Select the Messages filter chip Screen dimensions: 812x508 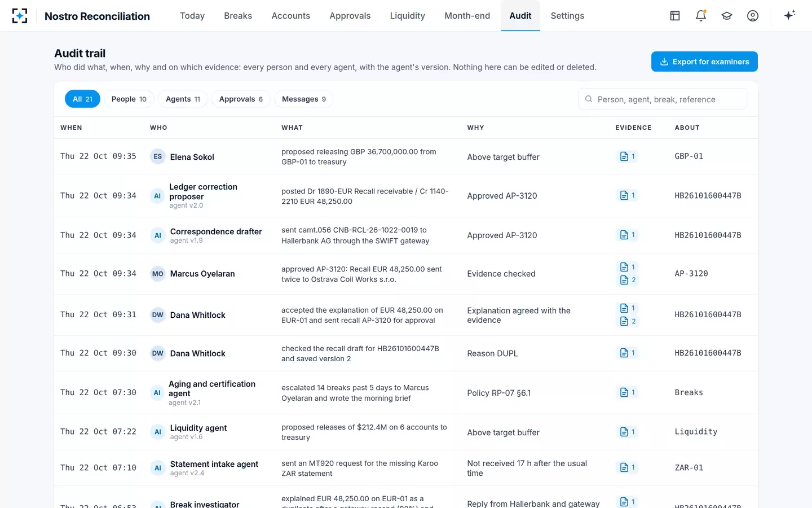[x=304, y=99]
